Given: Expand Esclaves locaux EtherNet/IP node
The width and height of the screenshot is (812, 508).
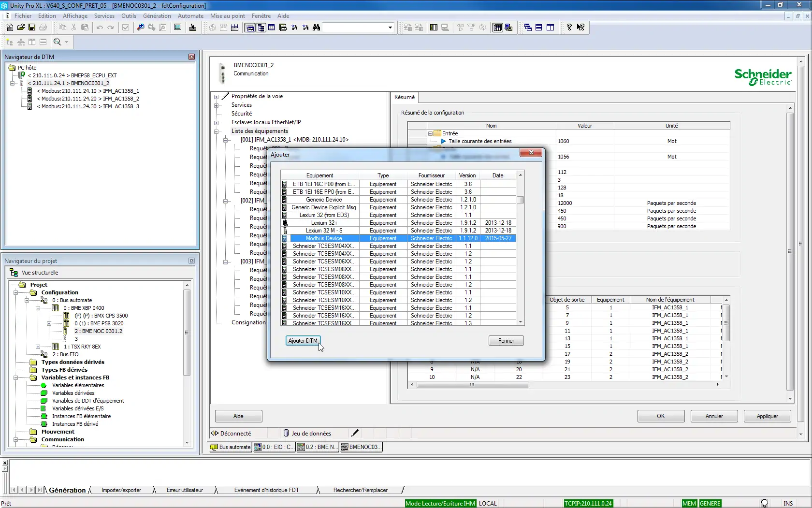Looking at the screenshot, I should coord(217,122).
